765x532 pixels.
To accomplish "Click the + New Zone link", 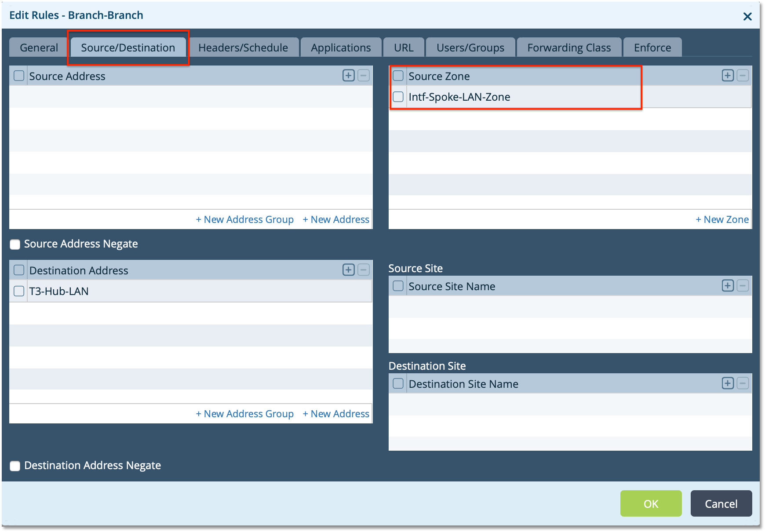I will 721,219.
